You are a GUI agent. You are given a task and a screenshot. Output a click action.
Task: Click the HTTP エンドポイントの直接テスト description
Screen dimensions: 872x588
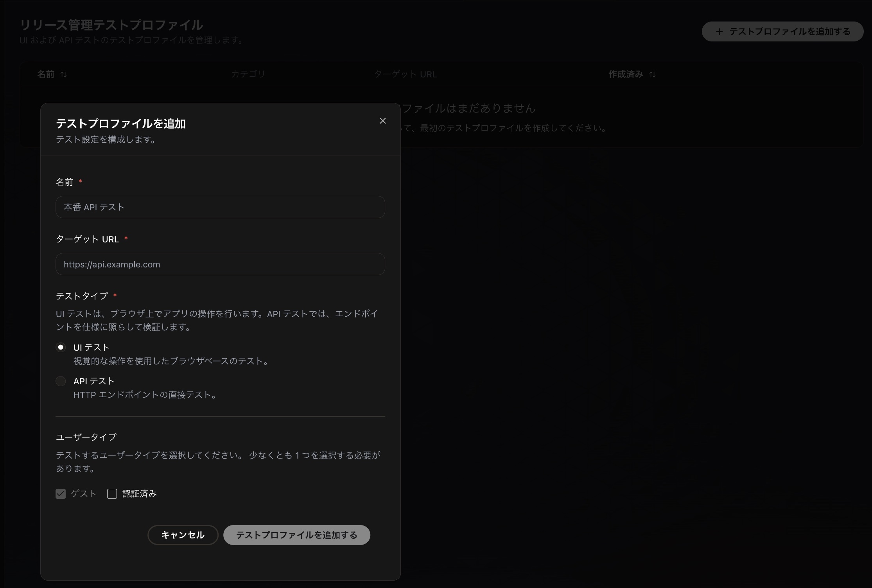coord(145,395)
